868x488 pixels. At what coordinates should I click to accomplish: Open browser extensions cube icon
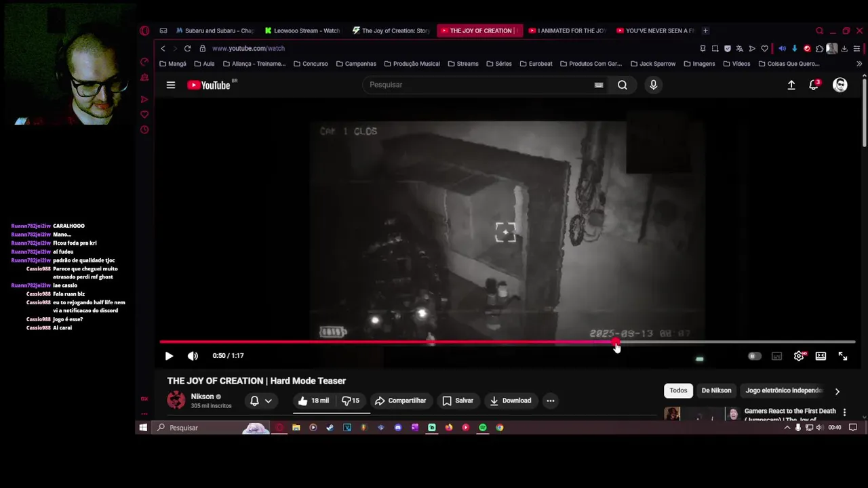pos(819,49)
